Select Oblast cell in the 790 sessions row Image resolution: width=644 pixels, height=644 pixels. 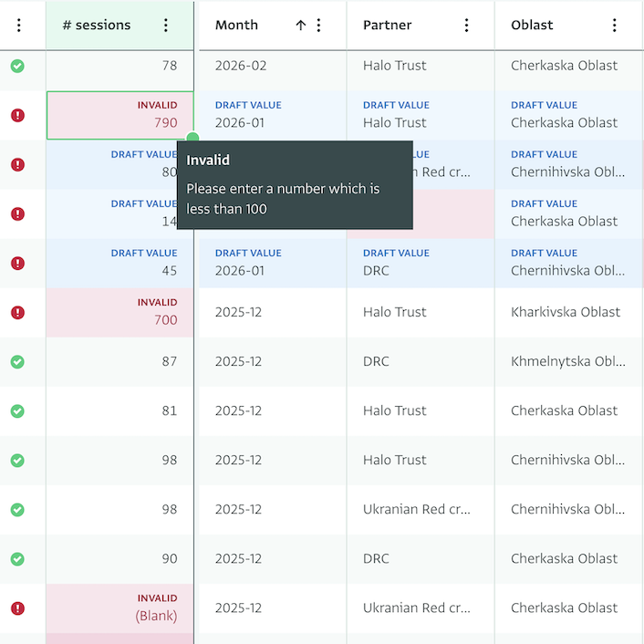click(569, 116)
